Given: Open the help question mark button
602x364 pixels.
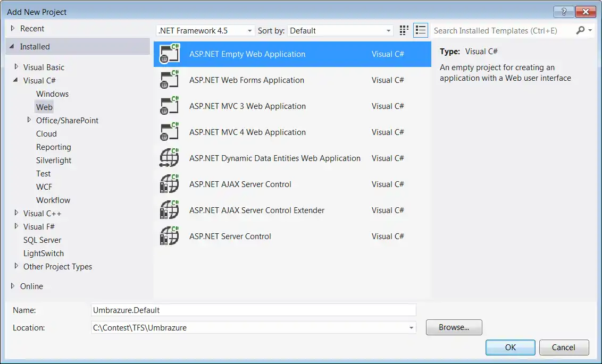Looking at the screenshot, I should tap(564, 12).
